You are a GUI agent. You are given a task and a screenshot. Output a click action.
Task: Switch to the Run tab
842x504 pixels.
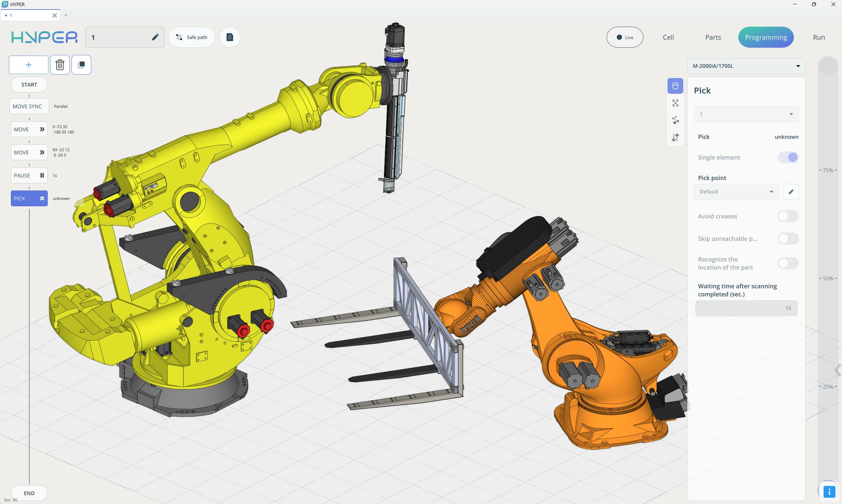click(x=819, y=37)
